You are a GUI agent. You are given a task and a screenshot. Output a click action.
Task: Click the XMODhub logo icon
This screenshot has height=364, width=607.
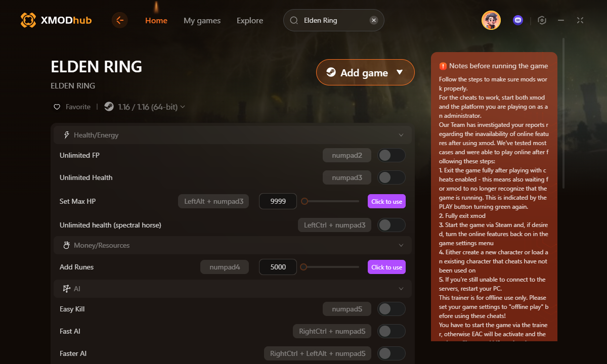point(28,20)
